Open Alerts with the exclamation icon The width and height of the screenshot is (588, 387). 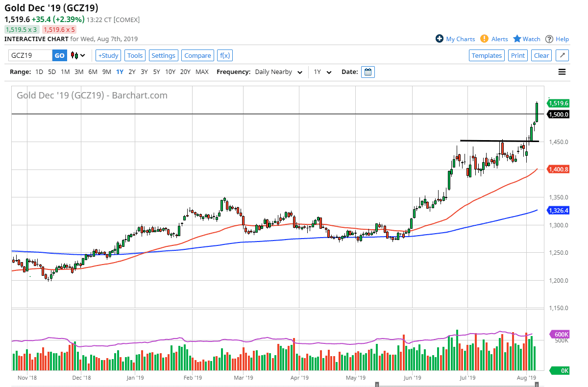click(x=484, y=39)
